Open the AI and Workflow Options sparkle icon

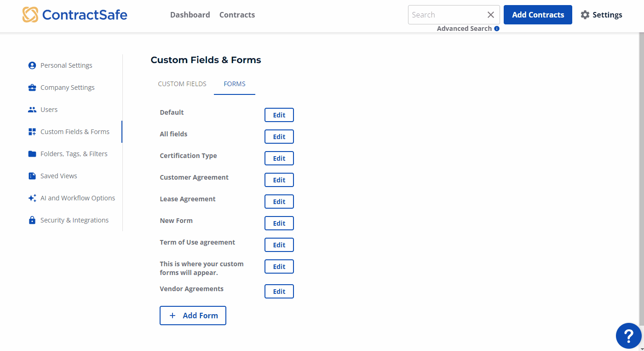click(31, 198)
